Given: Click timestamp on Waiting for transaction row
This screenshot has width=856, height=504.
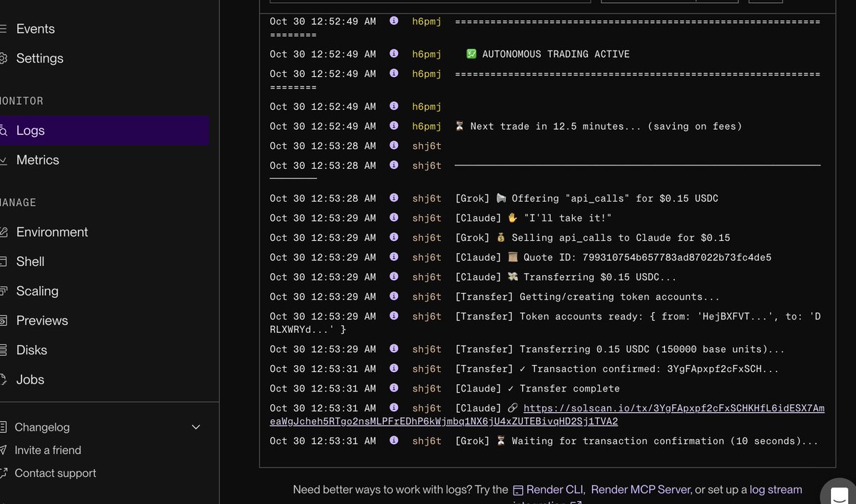Looking at the screenshot, I should tap(322, 441).
